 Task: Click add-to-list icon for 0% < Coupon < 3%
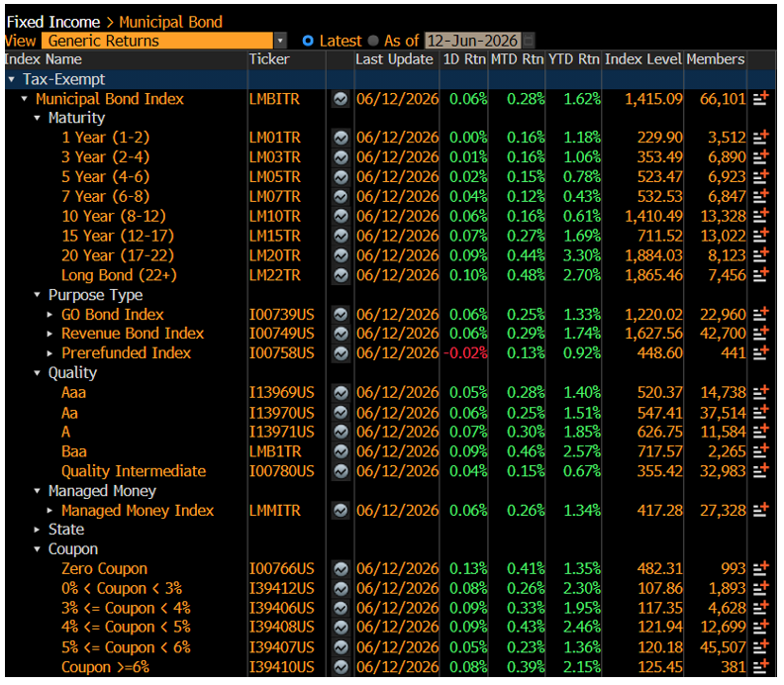(760, 588)
